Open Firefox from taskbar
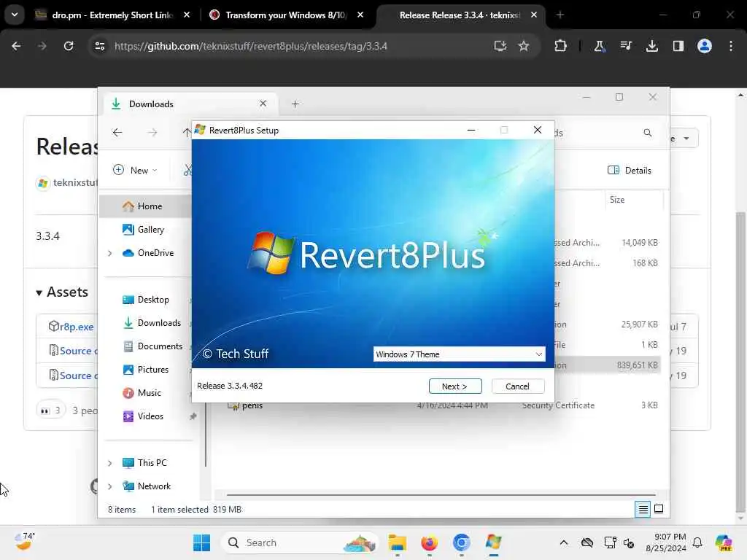The height and width of the screenshot is (560, 747). pos(429,542)
